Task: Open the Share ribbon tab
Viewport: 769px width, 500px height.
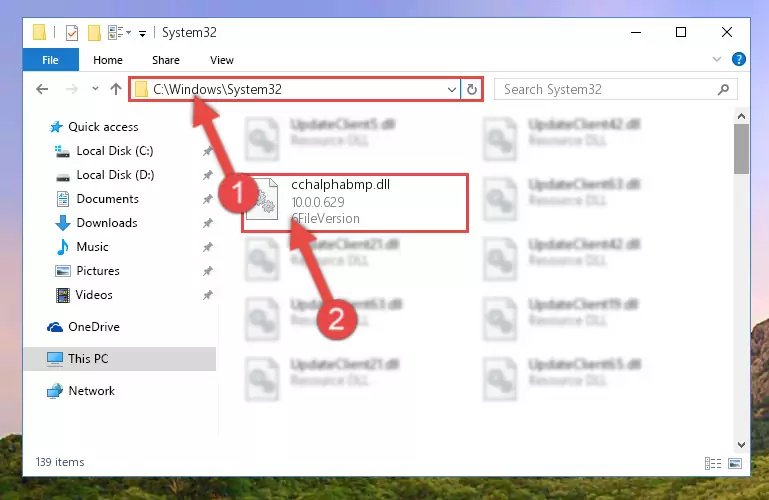Action: [x=166, y=60]
